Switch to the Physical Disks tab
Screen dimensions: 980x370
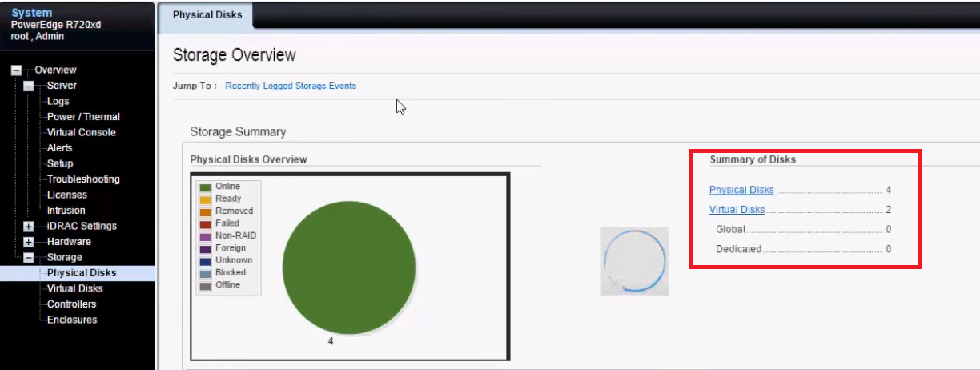coord(207,15)
